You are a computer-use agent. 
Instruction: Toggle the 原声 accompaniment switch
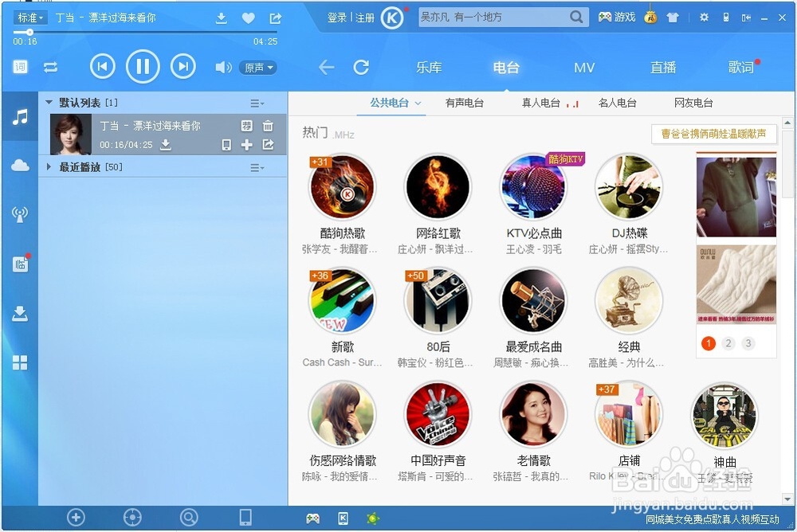[257, 67]
